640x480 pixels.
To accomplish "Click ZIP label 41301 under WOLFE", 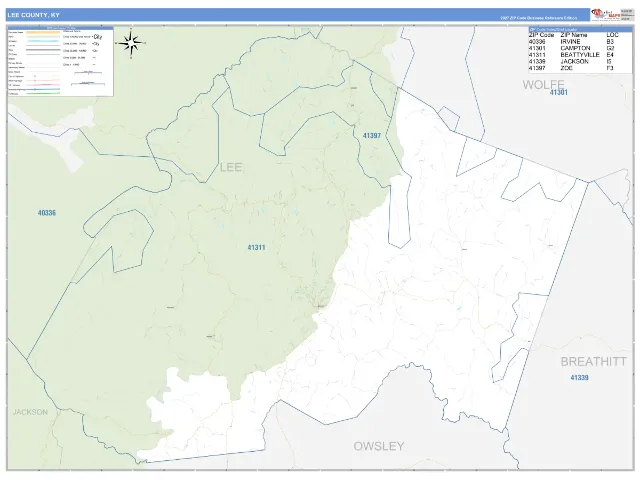I will (558, 92).
